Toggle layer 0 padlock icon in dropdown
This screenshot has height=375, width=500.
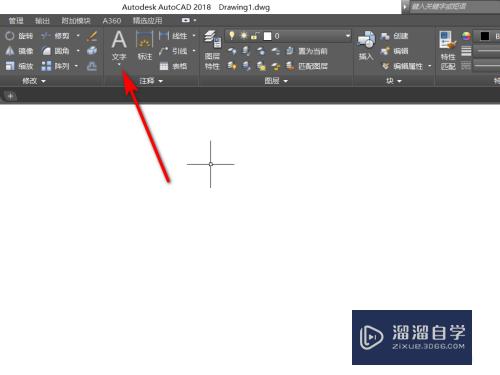255,36
